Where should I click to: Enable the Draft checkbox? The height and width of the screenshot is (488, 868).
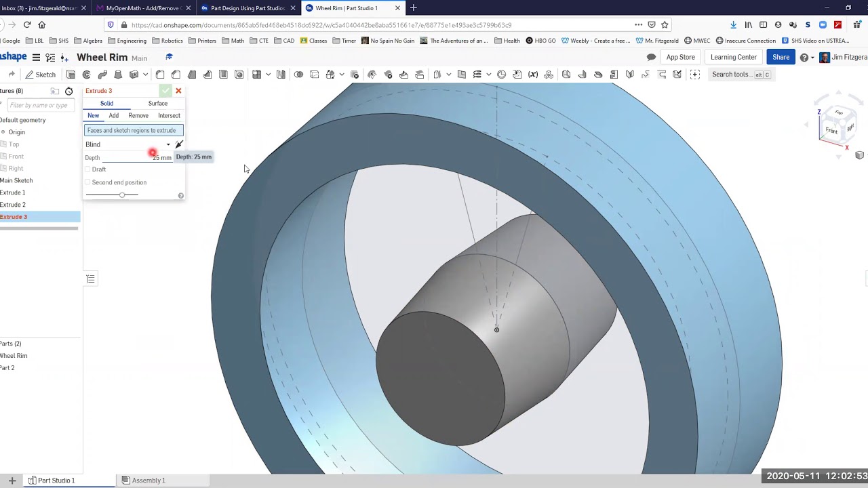(87, 169)
